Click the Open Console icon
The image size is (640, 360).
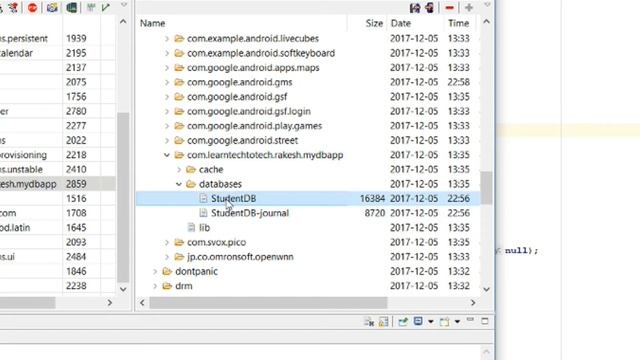[x=444, y=322]
